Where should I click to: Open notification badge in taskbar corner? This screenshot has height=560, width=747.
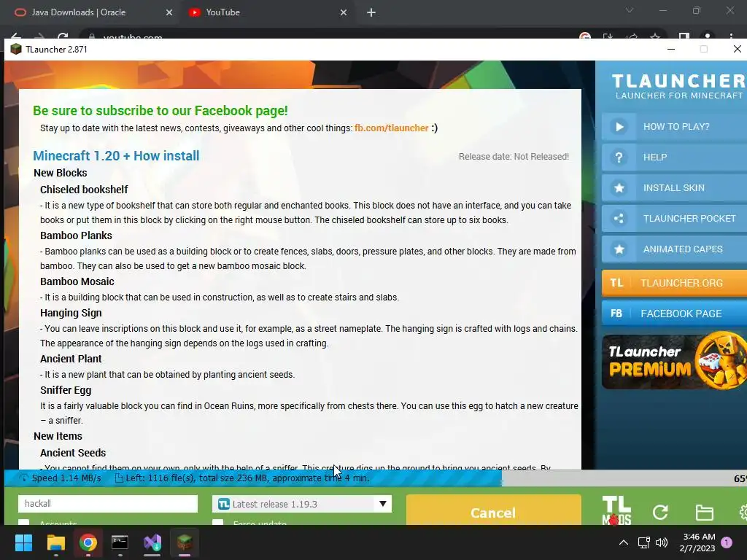tap(727, 542)
